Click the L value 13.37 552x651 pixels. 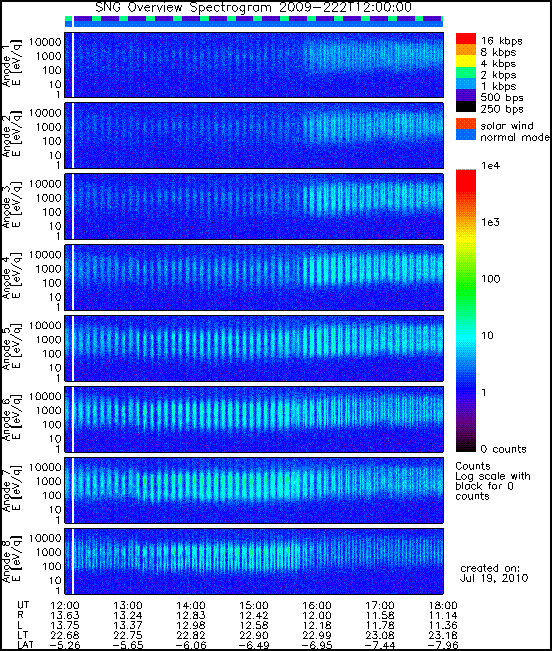(128, 625)
